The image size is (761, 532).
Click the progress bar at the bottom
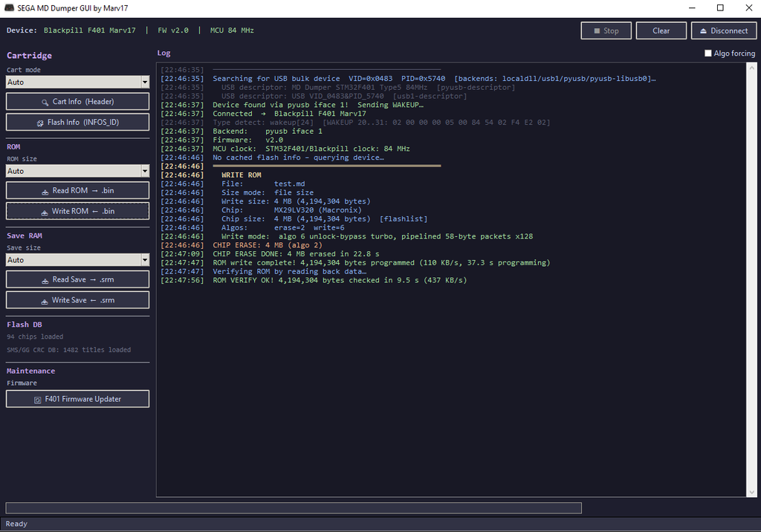click(294, 508)
